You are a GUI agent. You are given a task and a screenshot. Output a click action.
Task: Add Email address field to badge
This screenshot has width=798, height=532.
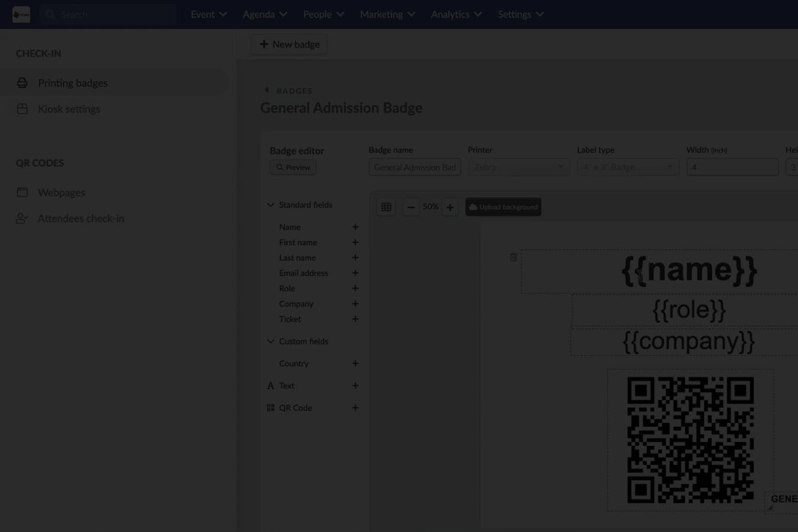click(355, 273)
